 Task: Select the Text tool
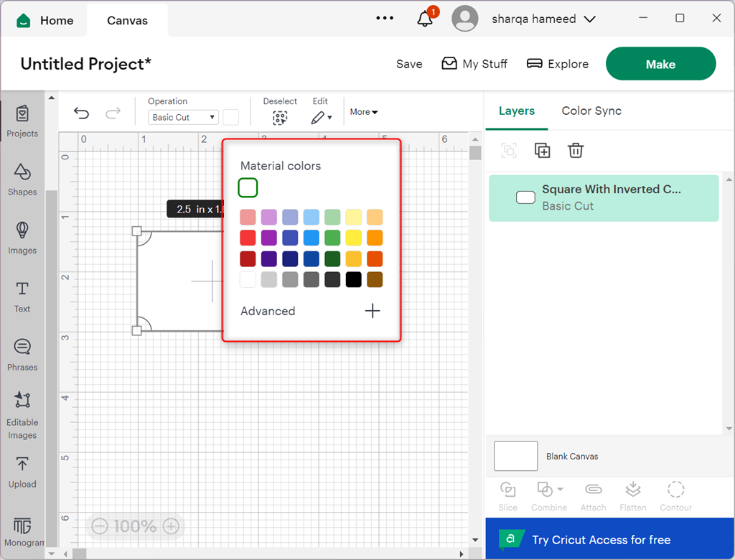tap(22, 297)
